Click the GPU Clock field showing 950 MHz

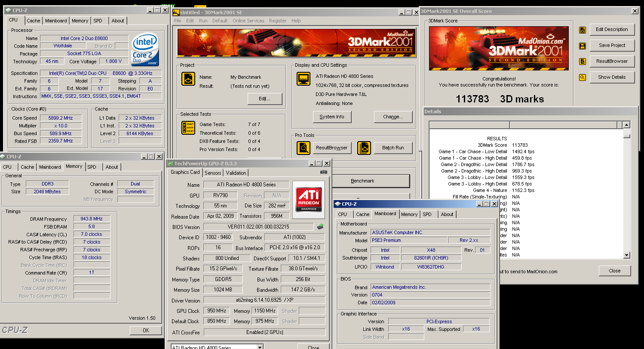[218, 311]
